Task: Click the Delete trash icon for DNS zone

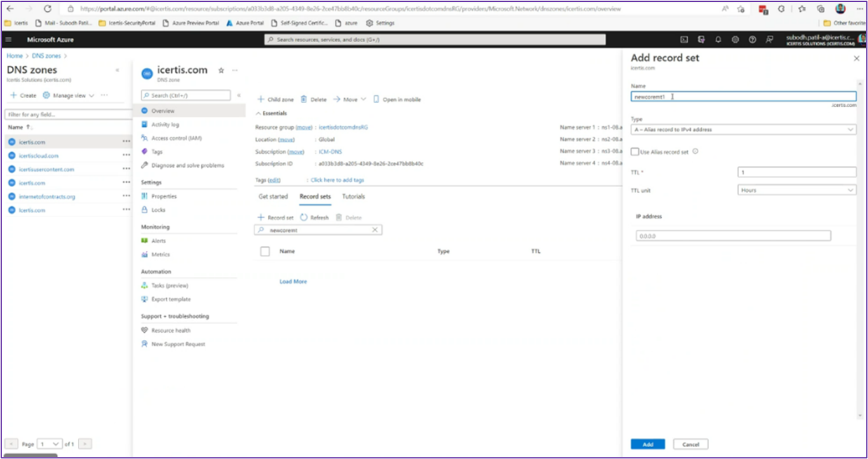Action: coord(304,100)
